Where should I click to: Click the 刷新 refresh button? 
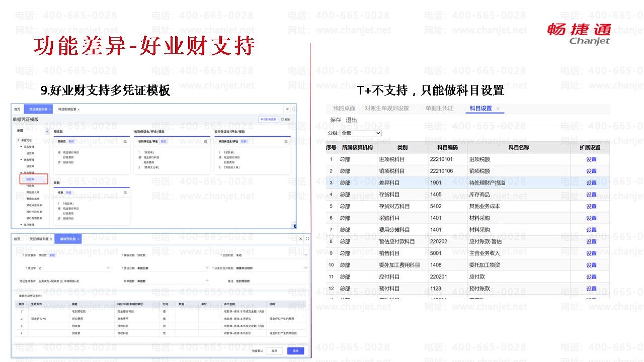click(285, 120)
